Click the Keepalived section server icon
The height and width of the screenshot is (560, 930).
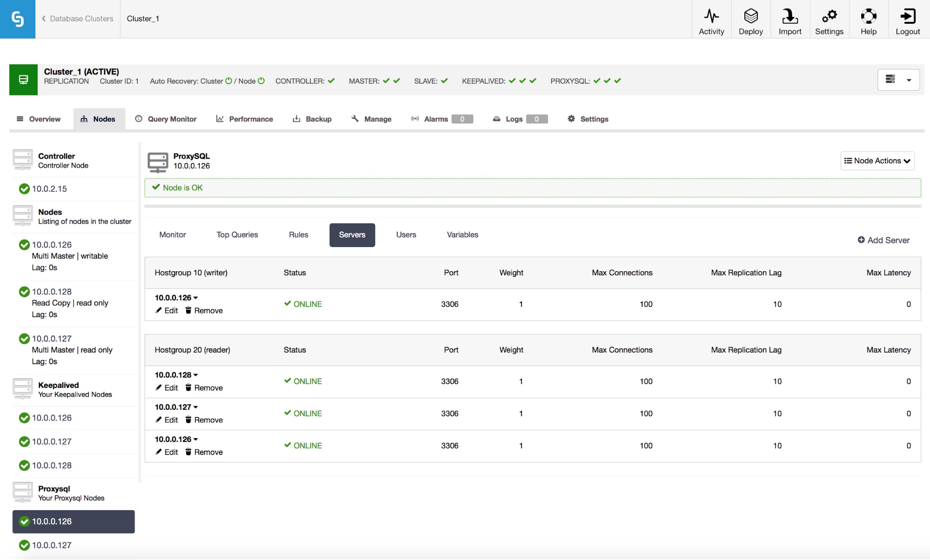pos(22,389)
